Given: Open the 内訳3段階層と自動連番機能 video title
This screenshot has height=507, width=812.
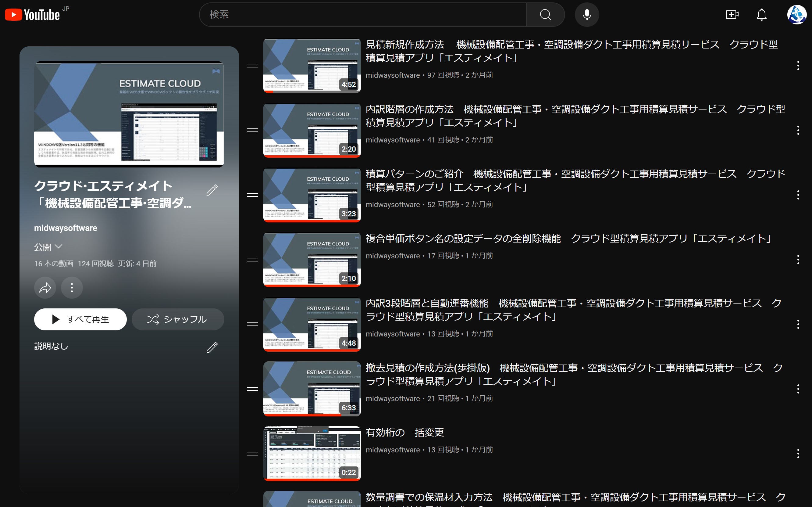Looking at the screenshot, I should [574, 310].
